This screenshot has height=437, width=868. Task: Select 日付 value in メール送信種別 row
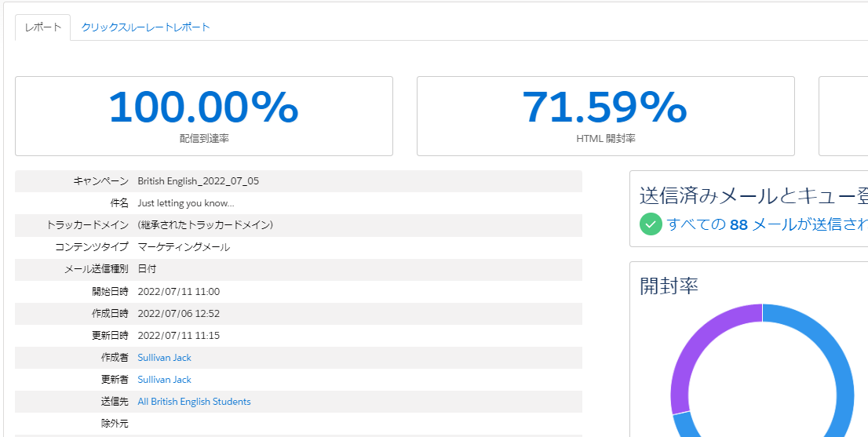pyautogui.click(x=147, y=269)
